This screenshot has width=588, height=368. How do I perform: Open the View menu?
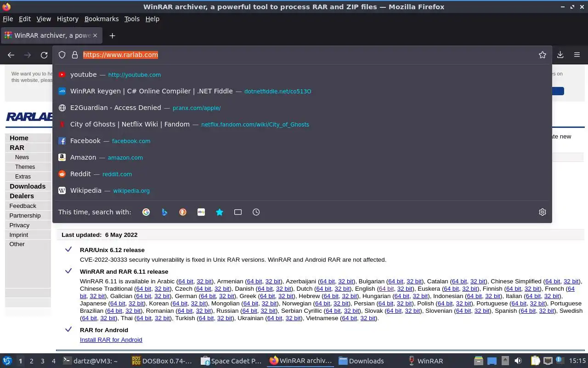[x=44, y=19]
